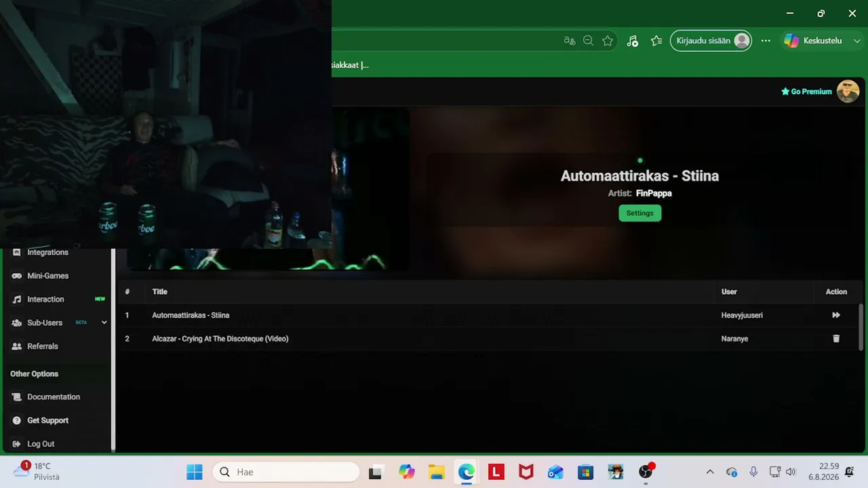Select song title Automaattirakas - Stiina in queue row
The width and height of the screenshot is (868, 488).
(x=191, y=315)
